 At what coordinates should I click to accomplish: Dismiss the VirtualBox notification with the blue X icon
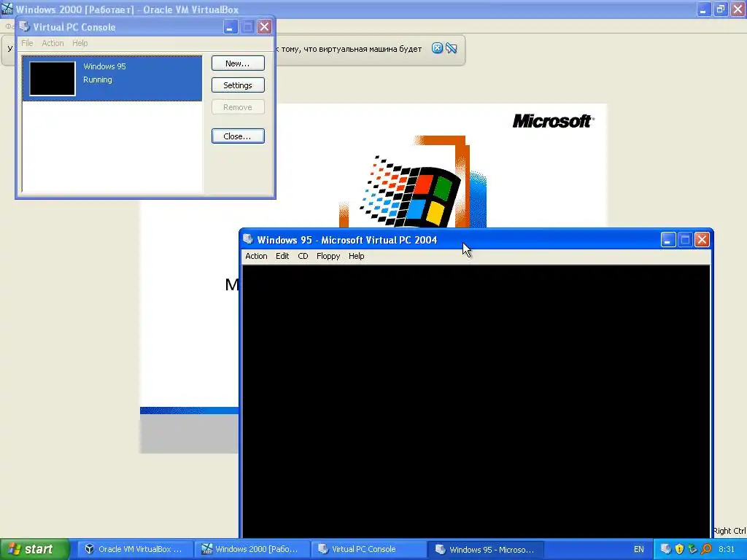(437, 48)
